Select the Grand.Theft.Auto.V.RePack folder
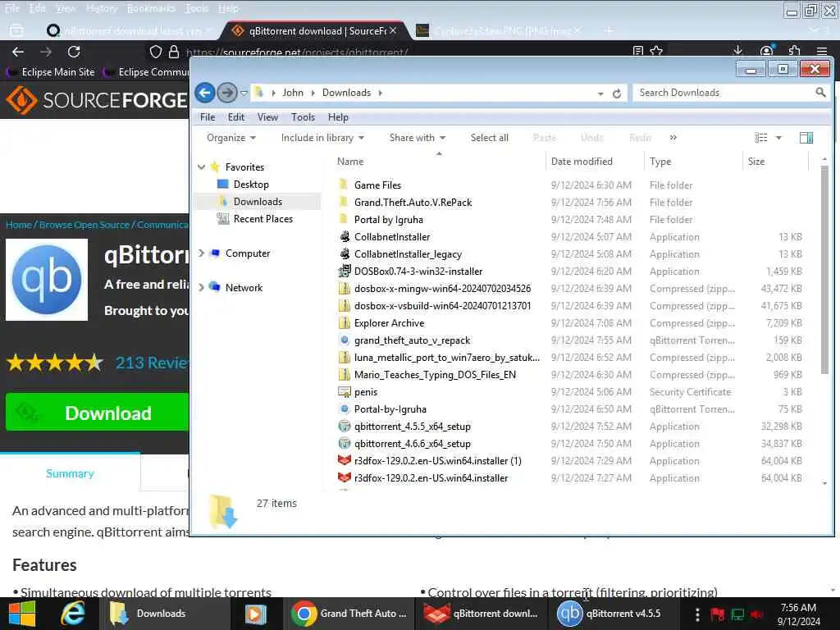The image size is (840, 630). coord(413,203)
